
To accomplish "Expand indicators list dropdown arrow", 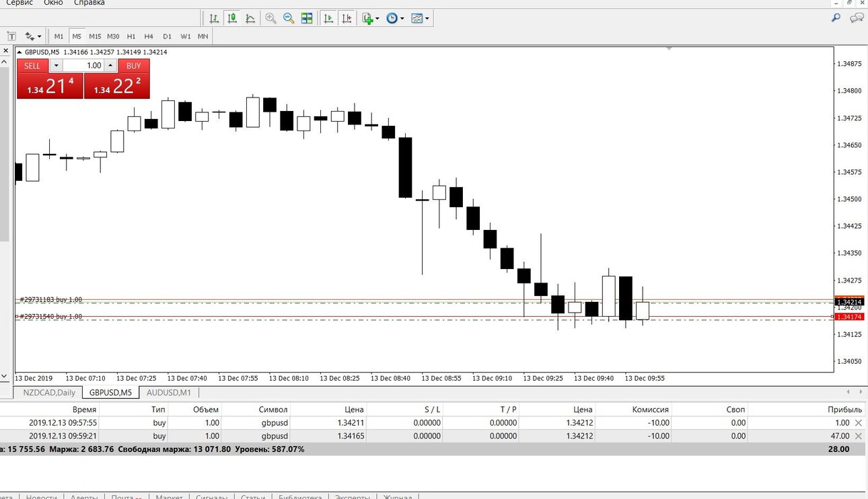I will pos(377,19).
